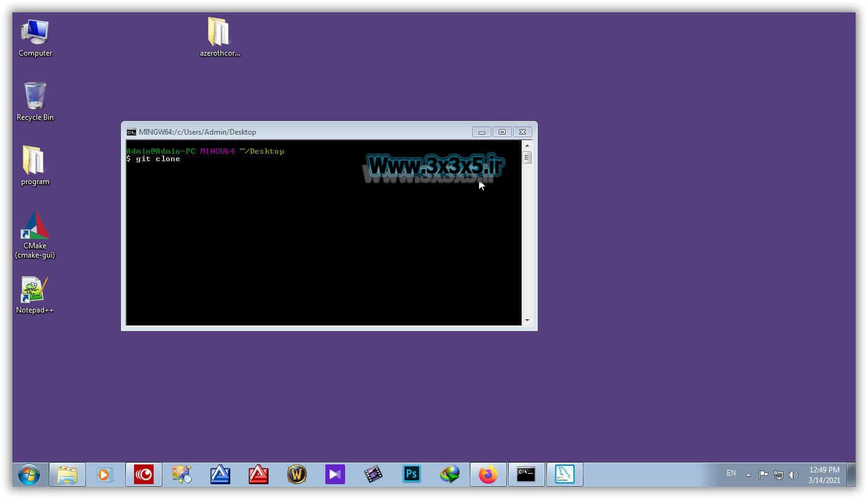Select the CMake (cmake-gui) shortcut
The height and width of the screenshot is (499, 868).
tap(35, 235)
